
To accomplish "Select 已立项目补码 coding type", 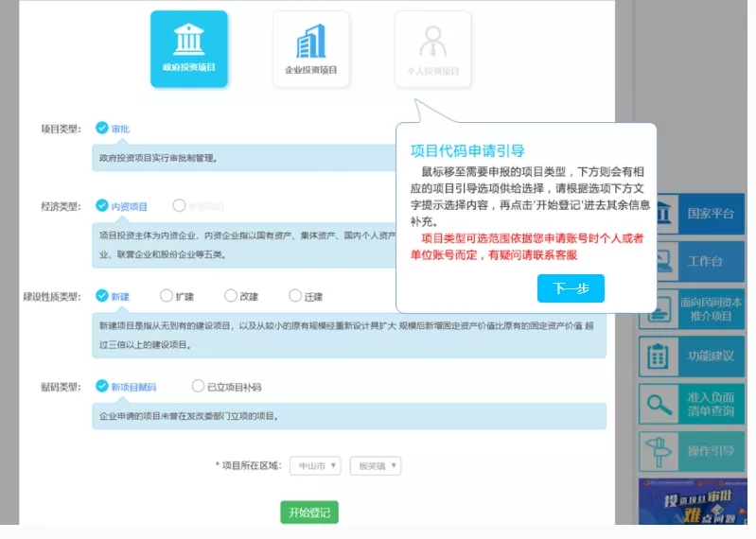I will click(226, 387).
